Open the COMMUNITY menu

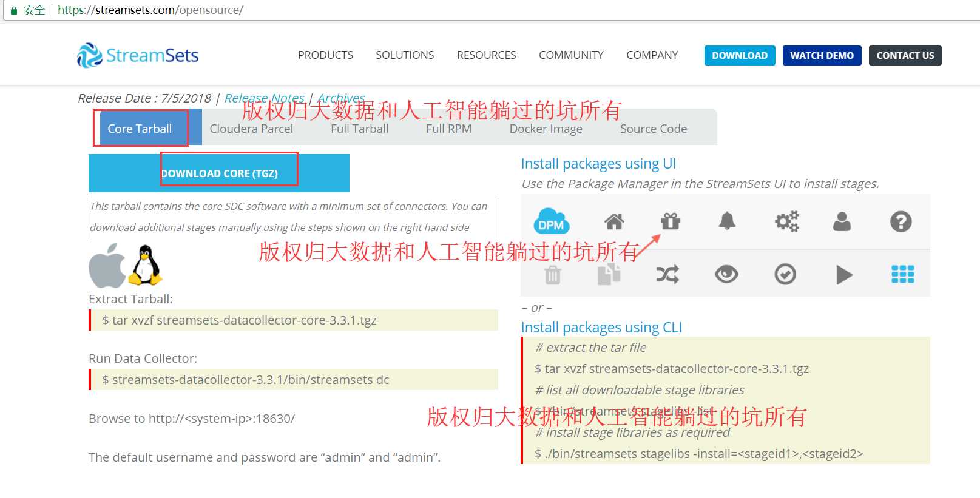(x=571, y=55)
